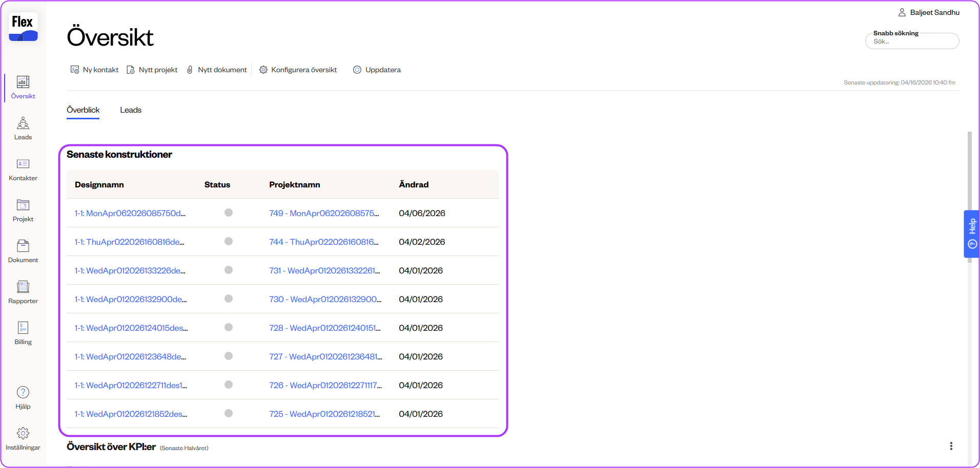Click Uppdatera to refresh the overview
Screen dimensions: 980x468
click(377, 70)
